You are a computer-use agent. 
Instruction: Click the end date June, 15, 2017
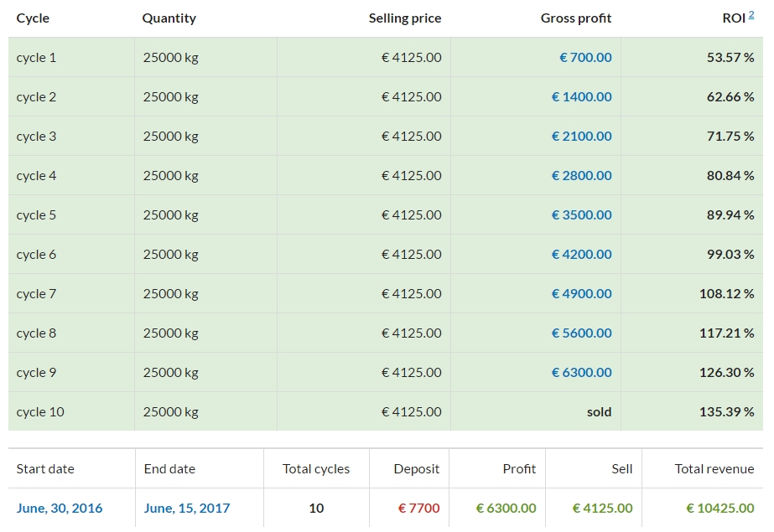point(187,509)
